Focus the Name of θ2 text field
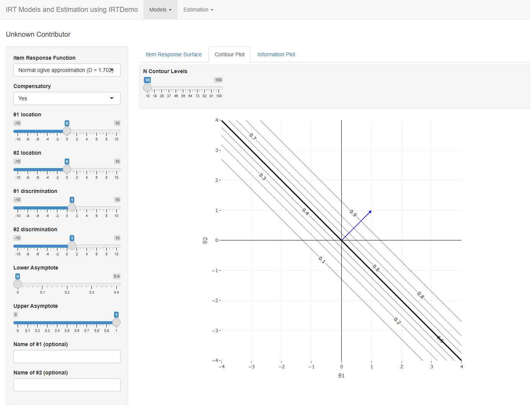The width and height of the screenshot is (530, 420). click(67, 385)
